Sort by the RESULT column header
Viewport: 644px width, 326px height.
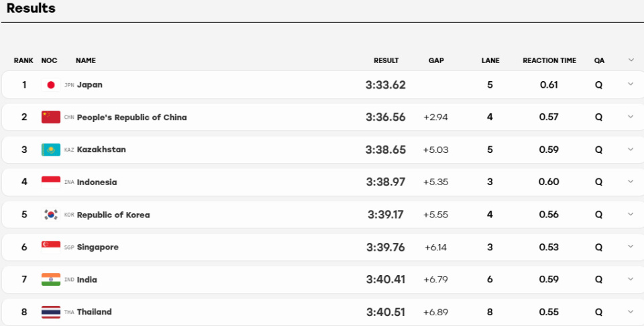click(386, 60)
